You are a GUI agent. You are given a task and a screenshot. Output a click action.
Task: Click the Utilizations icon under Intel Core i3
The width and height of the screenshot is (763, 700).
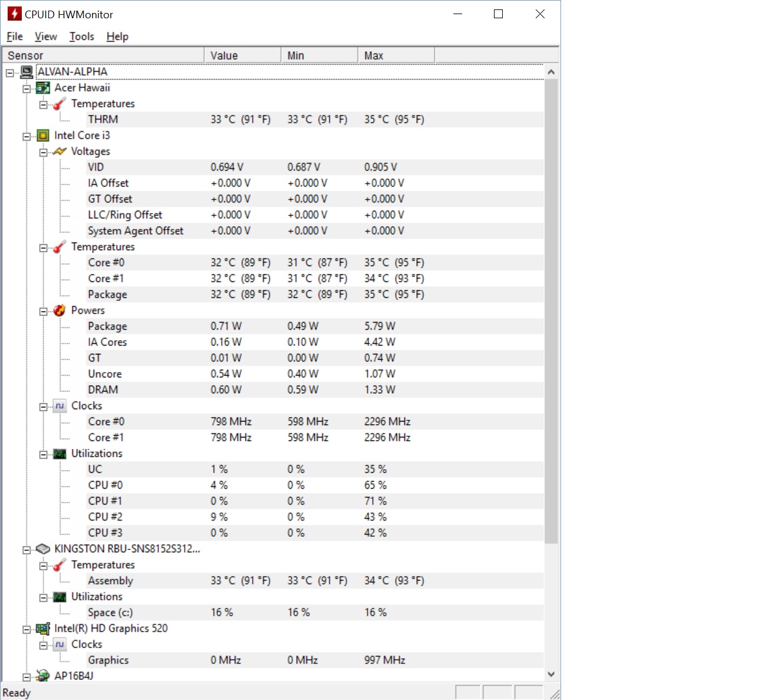click(59, 453)
